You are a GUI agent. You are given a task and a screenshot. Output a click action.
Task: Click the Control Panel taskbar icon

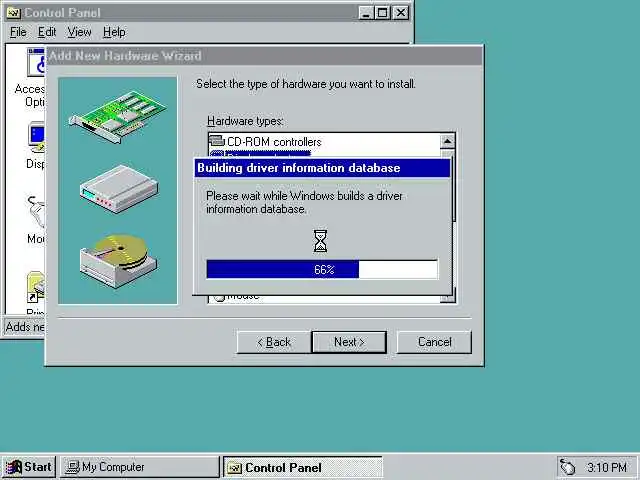[234, 467]
